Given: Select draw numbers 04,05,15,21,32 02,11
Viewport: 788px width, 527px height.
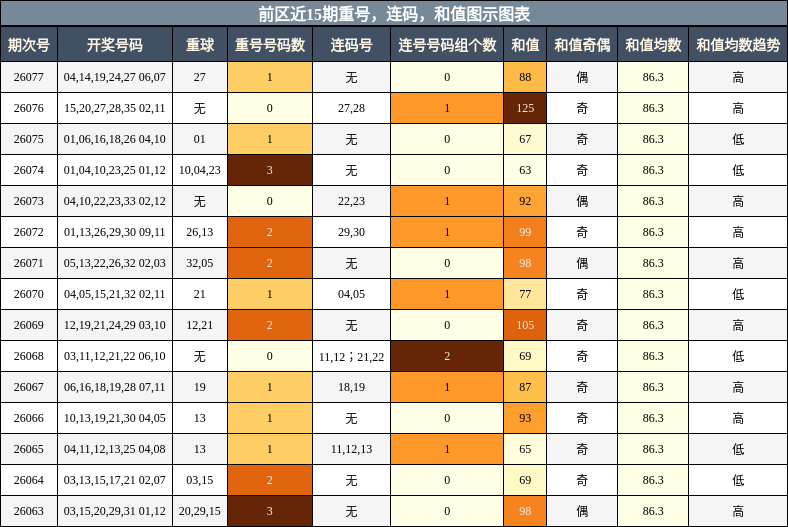Looking at the screenshot, I should [x=115, y=294].
